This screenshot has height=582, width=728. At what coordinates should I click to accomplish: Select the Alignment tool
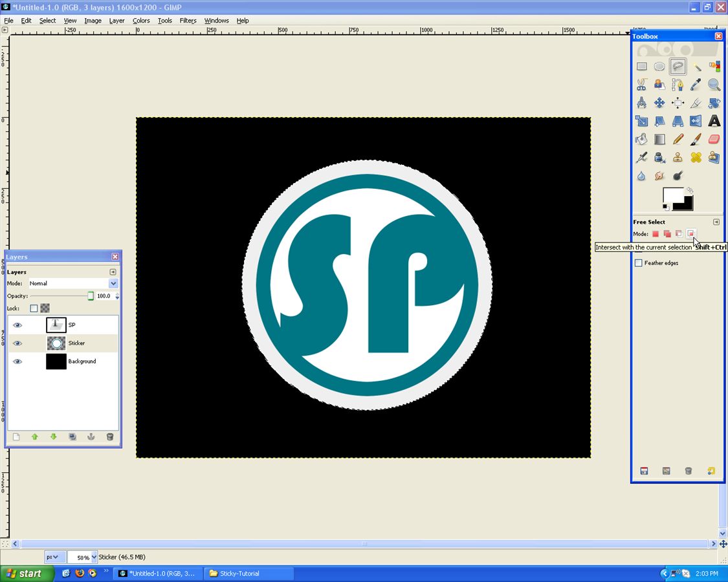click(x=678, y=103)
